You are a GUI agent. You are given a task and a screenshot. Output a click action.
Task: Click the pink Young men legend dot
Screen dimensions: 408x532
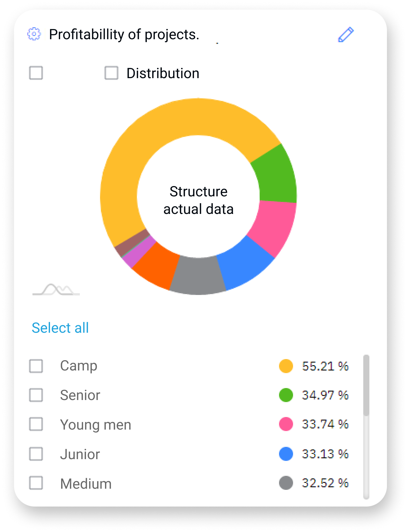click(x=286, y=424)
